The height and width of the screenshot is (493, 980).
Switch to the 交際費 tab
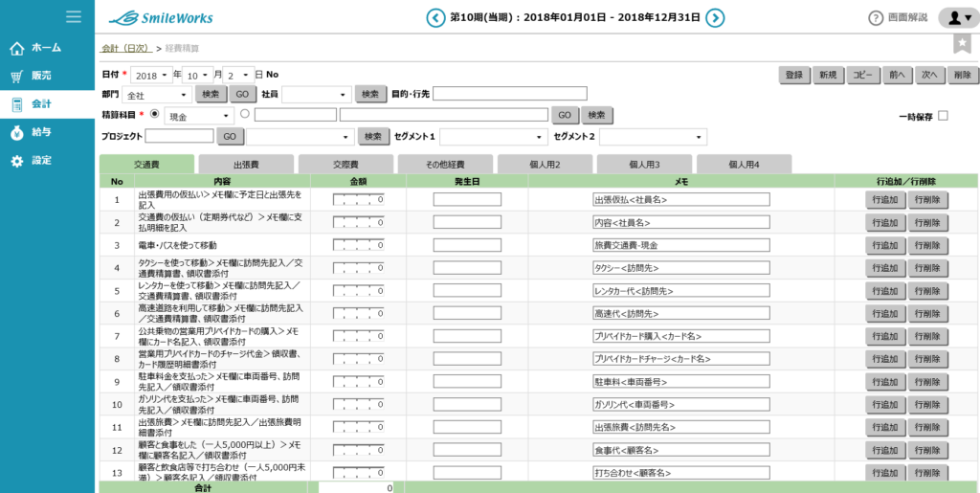tap(345, 165)
